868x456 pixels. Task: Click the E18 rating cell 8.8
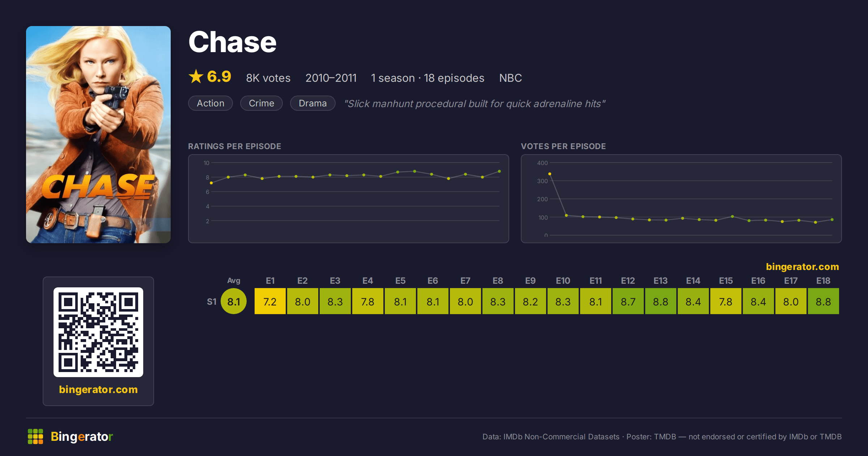click(824, 301)
